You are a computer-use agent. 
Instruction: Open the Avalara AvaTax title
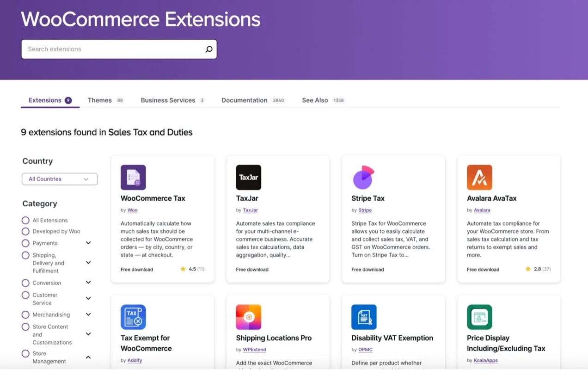492,198
